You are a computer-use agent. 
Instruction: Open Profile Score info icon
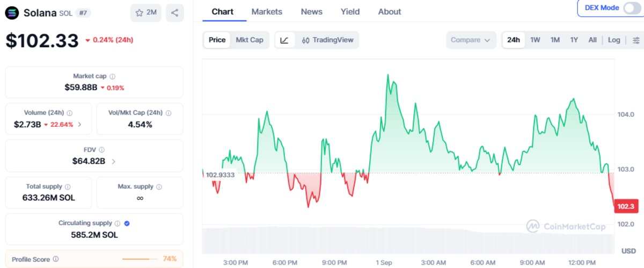[56, 259]
